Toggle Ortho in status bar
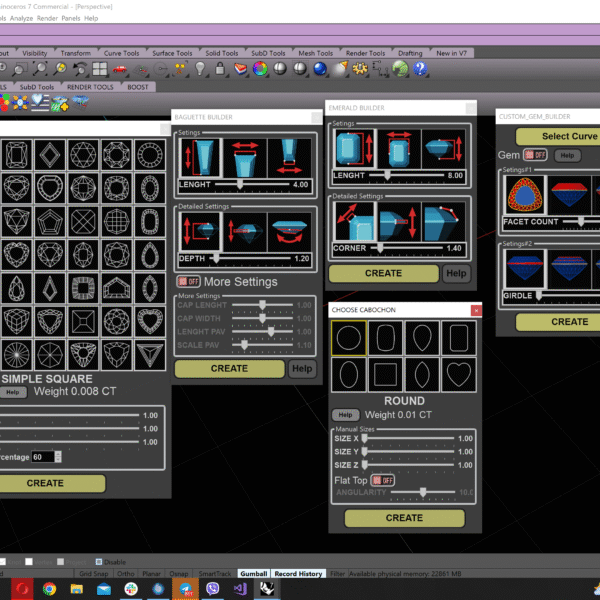600x600 pixels. click(126, 574)
